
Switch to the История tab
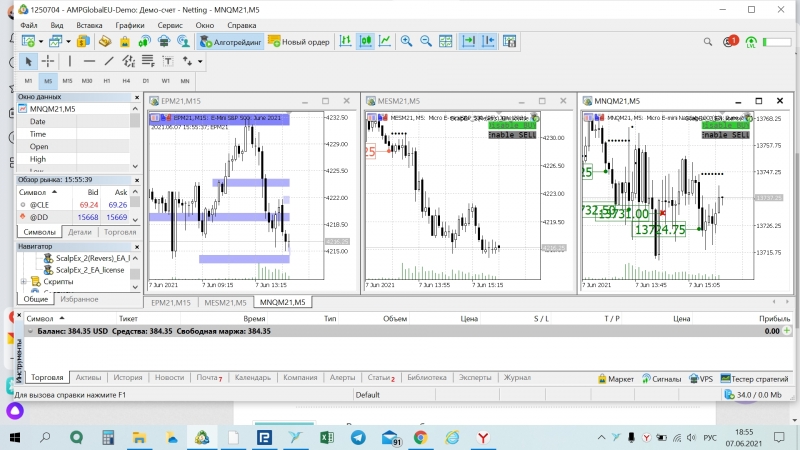coord(128,378)
